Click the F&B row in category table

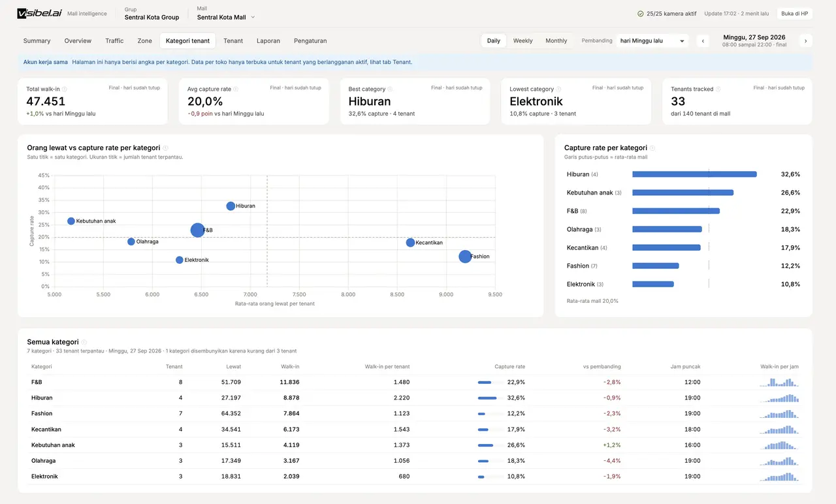pyautogui.click(x=415, y=382)
